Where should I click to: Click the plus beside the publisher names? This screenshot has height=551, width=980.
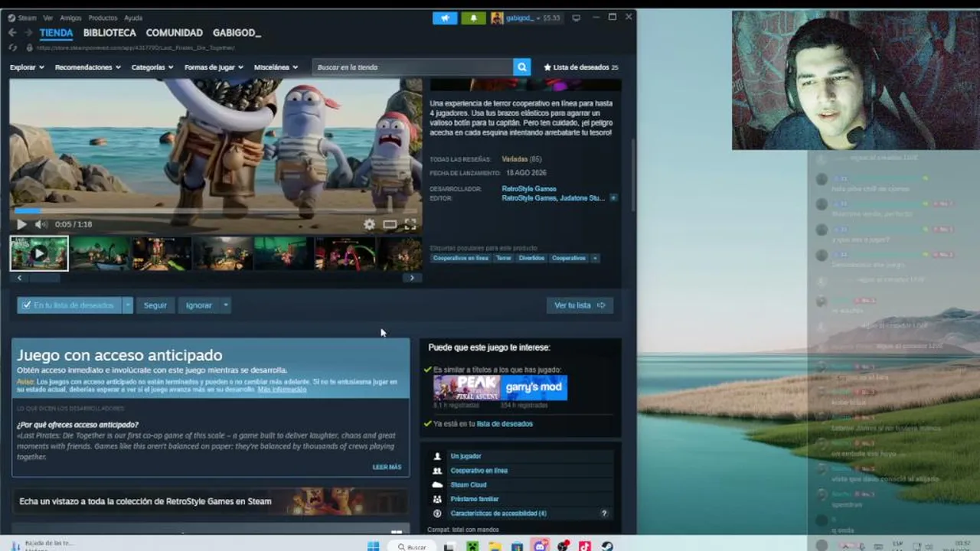[x=613, y=198]
